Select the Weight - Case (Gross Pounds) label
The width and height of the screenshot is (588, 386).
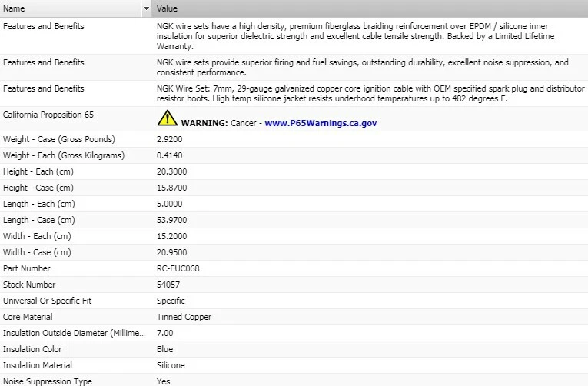[59, 139]
